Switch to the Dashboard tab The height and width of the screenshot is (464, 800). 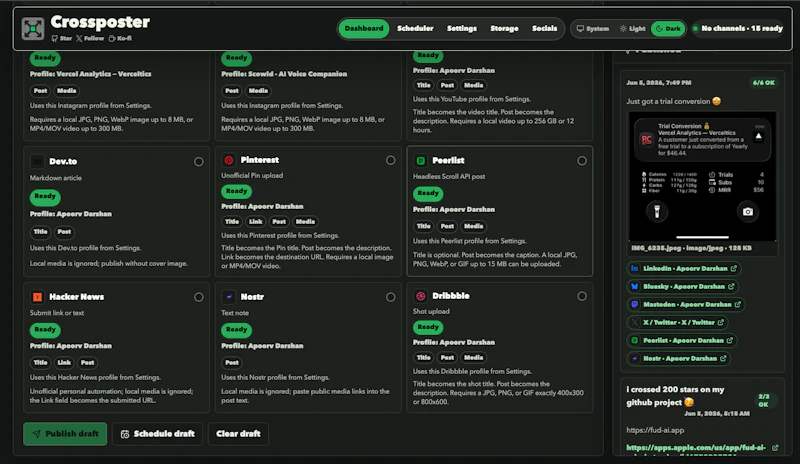(x=364, y=29)
